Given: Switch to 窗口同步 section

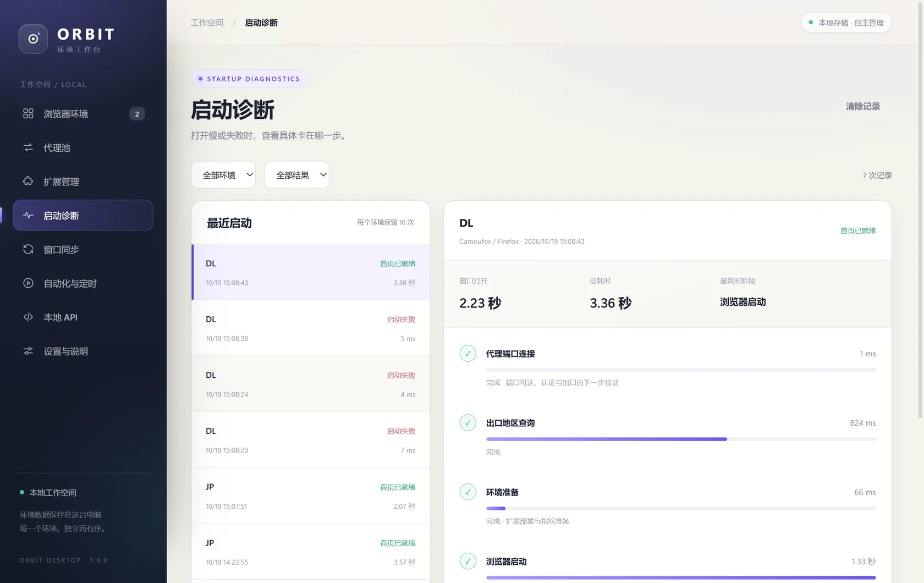Looking at the screenshot, I should click(83, 249).
